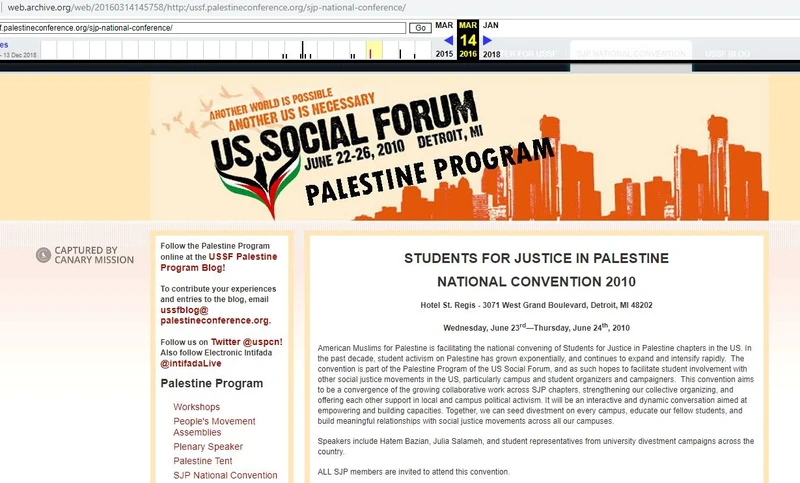Open the Workshops sidebar link
This screenshot has width=800, height=483.
(196, 406)
